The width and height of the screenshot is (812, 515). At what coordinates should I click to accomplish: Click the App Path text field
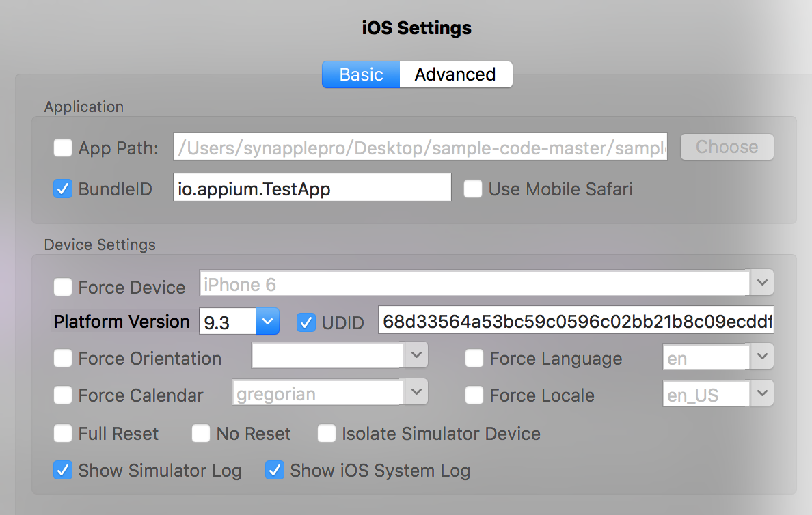point(420,147)
